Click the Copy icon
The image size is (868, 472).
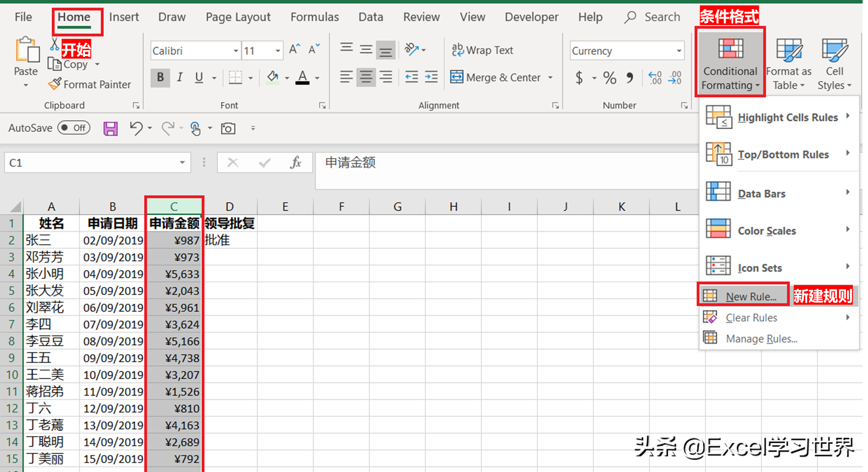(55, 65)
